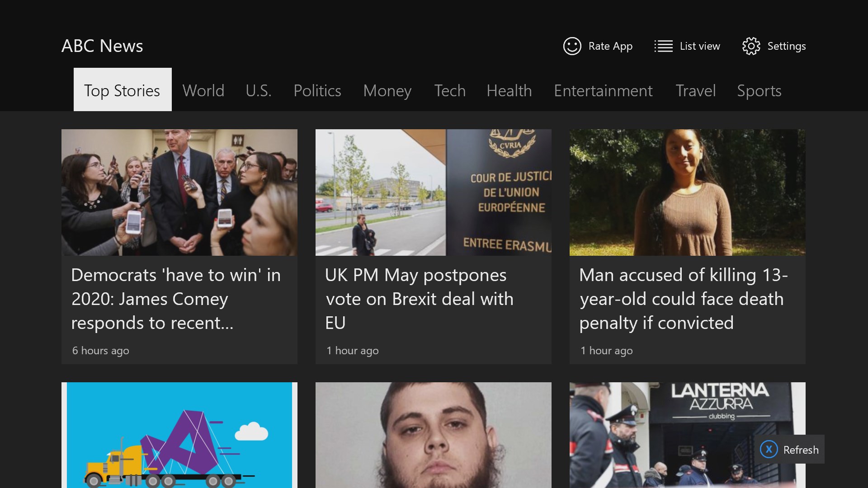This screenshot has width=868, height=488.
Task: Go to the Sports tab
Action: click(x=759, y=91)
